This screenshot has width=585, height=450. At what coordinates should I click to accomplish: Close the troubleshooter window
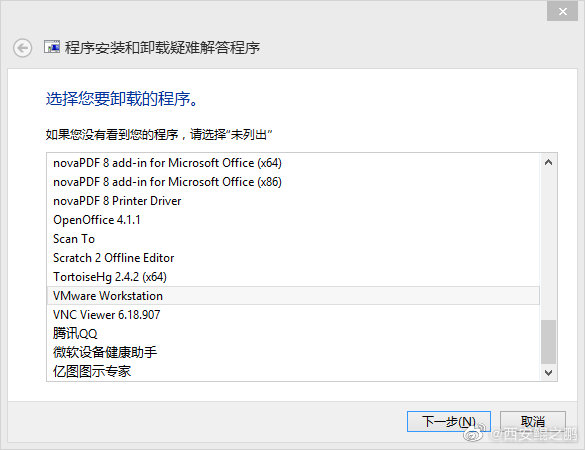click(563, 11)
